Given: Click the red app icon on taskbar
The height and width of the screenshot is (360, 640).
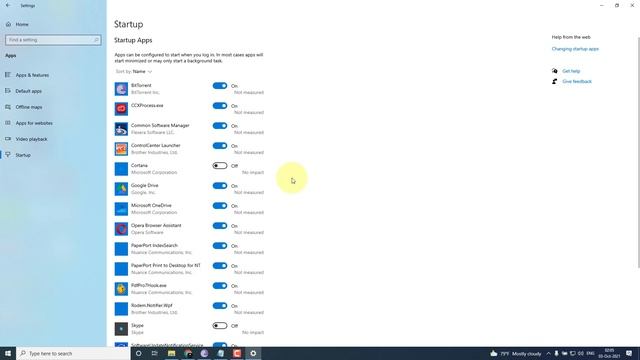Looking at the screenshot, I should 237,353.
